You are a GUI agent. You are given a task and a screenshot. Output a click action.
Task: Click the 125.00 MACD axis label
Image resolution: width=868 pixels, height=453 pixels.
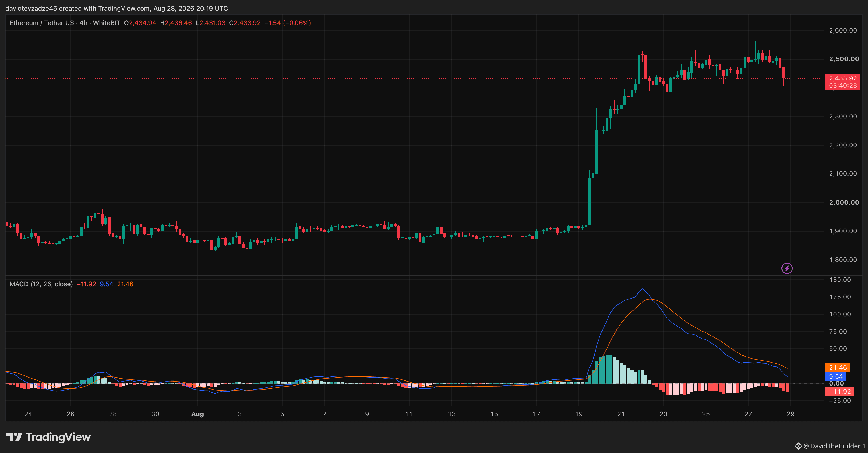point(840,297)
